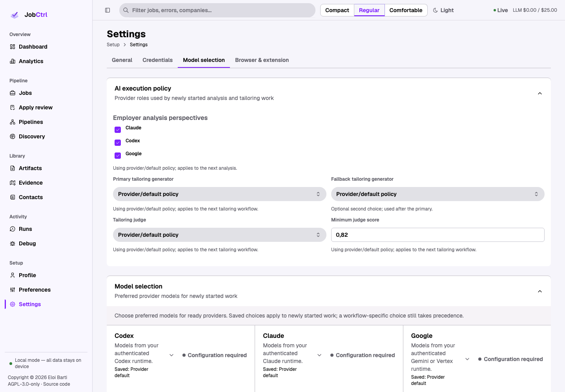Open Fallback tailoring generator dropdown

tap(438, 194)
